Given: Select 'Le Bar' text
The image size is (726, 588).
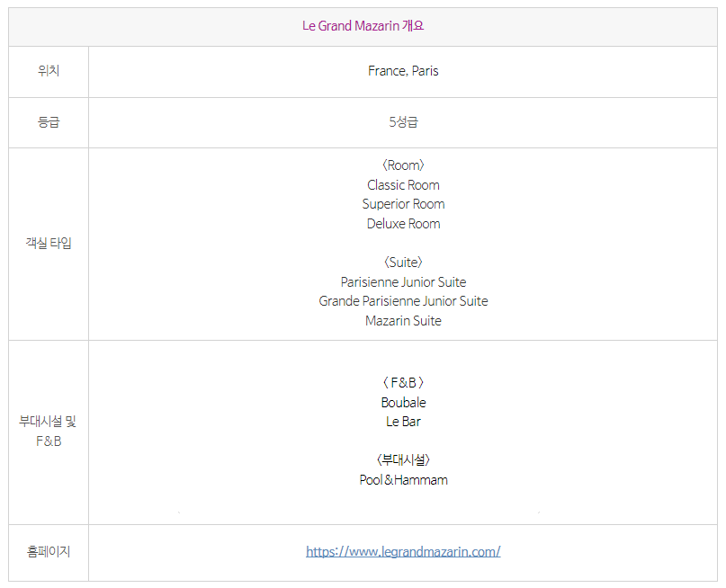Looking at the screenshot, I should pyautogui.click(x=403, y=422).
